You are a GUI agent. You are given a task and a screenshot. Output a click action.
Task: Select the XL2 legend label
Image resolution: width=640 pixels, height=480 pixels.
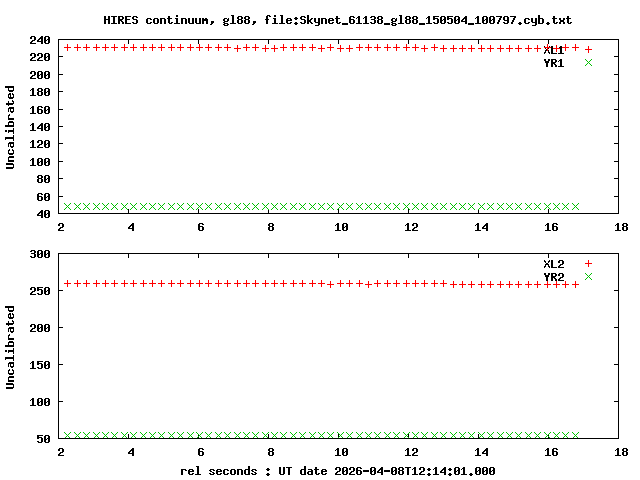[x=554, y=263]
